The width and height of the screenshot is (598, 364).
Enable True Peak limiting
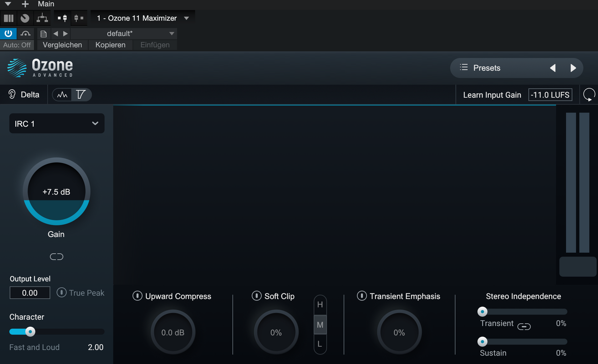point(80,293)
